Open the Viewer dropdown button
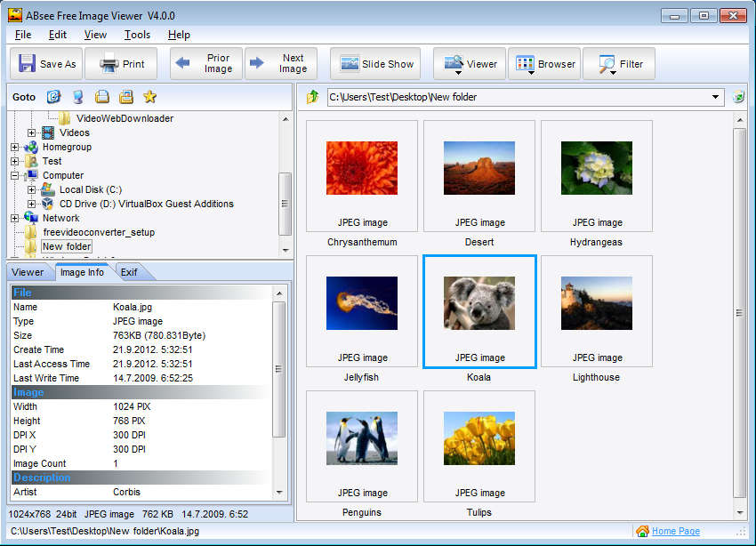Screen dimensions: 756x546 click(470, 64)
